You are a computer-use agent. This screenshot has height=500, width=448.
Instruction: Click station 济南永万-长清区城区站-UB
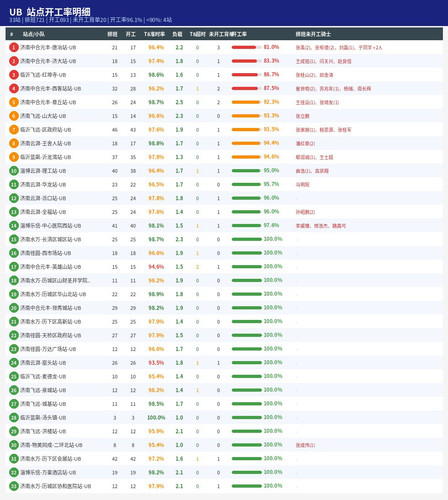click(51, 239)
